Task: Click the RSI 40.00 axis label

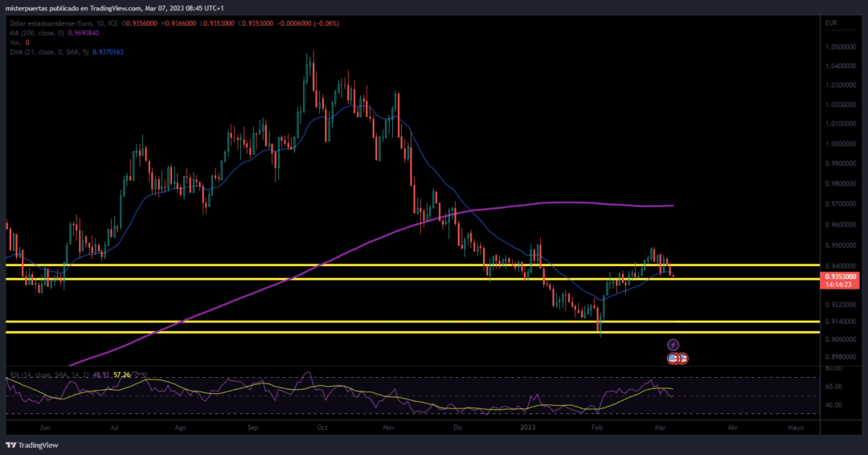Action: click(833, 404)
